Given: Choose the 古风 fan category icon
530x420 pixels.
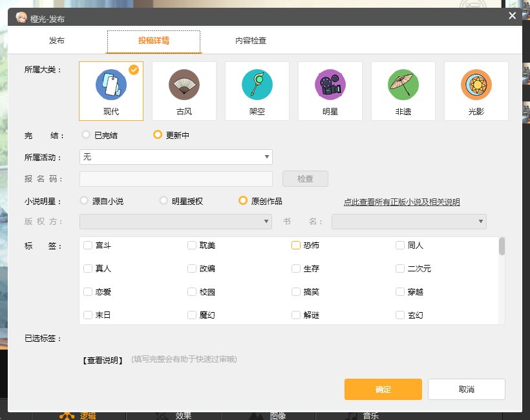Looking at the screenshot, I should tap(184, 85).
